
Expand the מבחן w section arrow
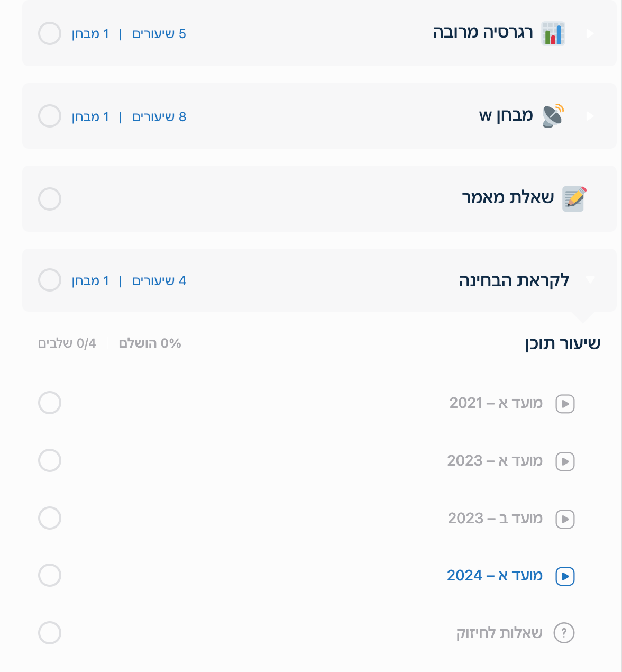[590, 116]
